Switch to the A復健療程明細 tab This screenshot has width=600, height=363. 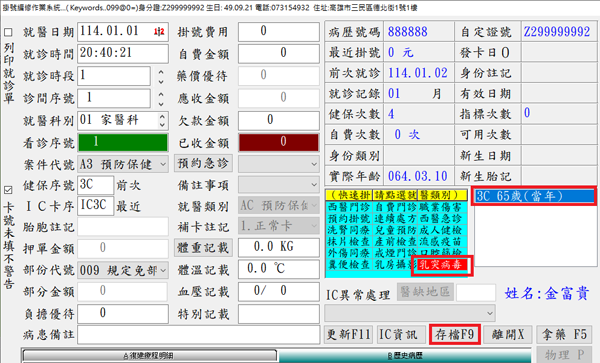149,356
